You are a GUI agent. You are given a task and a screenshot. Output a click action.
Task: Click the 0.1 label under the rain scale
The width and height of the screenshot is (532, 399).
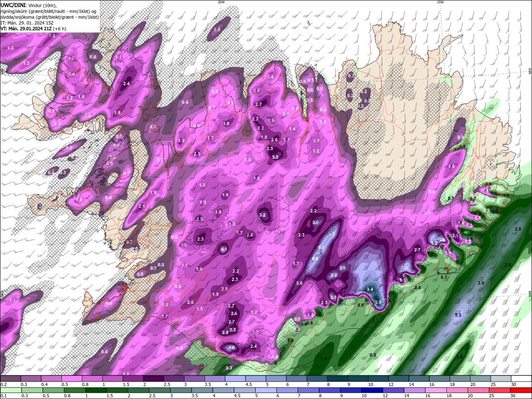[3, 396]
